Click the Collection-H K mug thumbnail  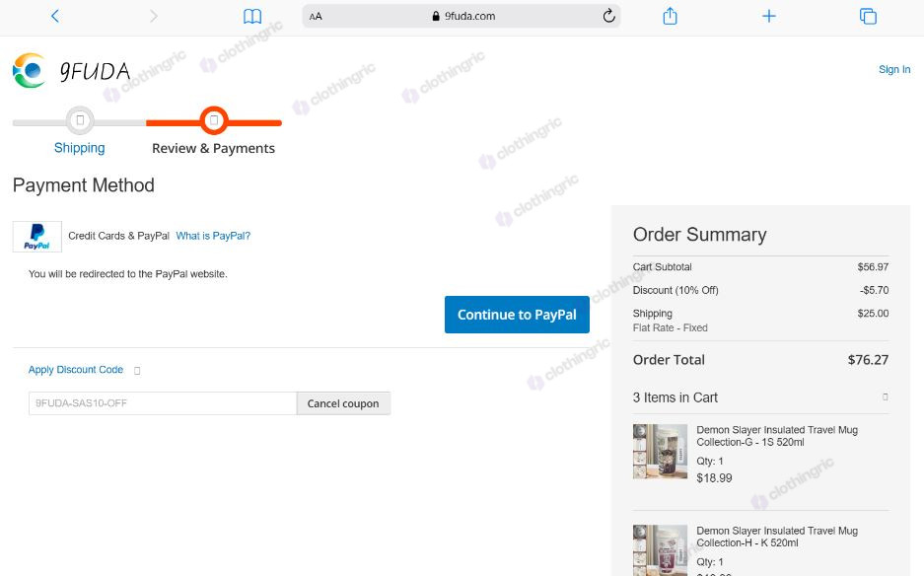(660, 550)
